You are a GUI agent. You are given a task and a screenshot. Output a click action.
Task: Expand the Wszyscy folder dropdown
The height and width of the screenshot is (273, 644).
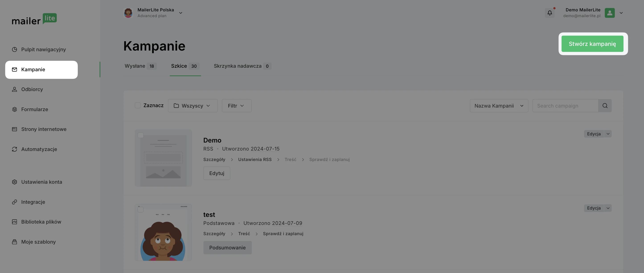(193, 106)
